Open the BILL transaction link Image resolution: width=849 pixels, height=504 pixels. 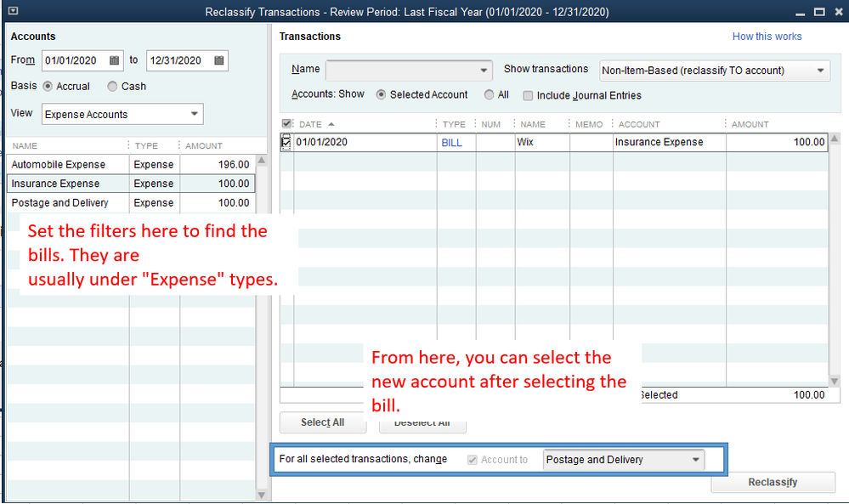click(451, 143)
